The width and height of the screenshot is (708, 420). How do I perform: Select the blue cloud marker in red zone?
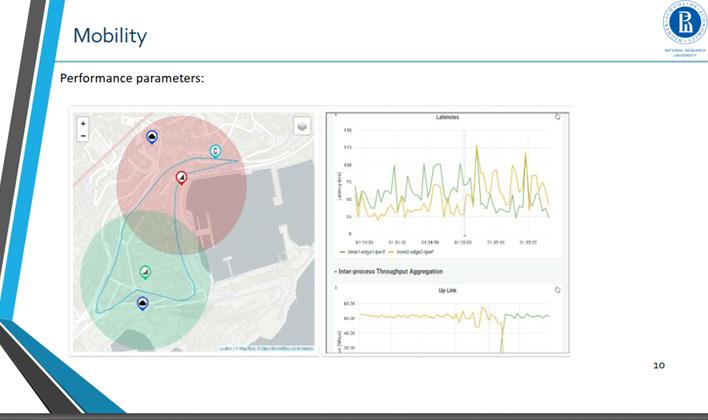(152, 137)
